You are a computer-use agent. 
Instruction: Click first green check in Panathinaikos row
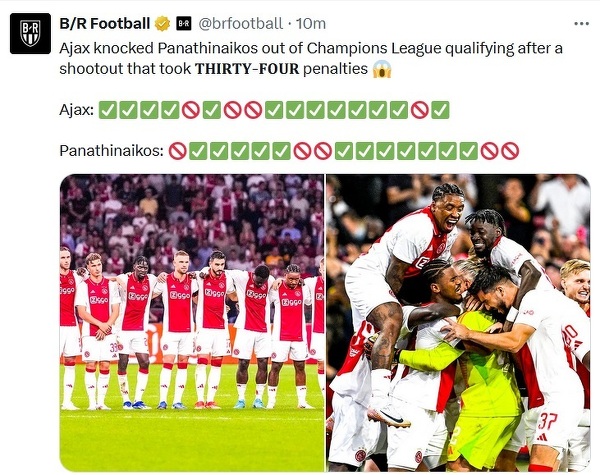click(x=198, y=151)
